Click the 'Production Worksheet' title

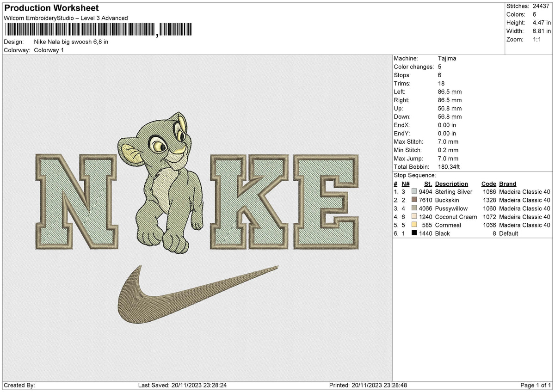pyautogui.click(x=52, y=8)
